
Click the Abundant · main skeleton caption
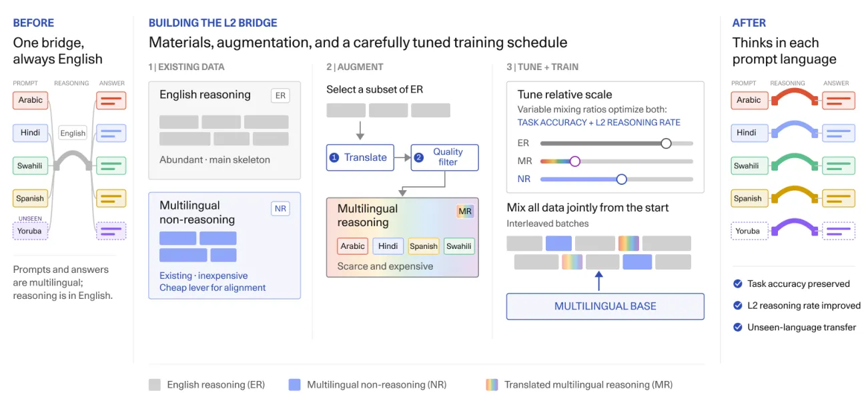tap(215, 159)
